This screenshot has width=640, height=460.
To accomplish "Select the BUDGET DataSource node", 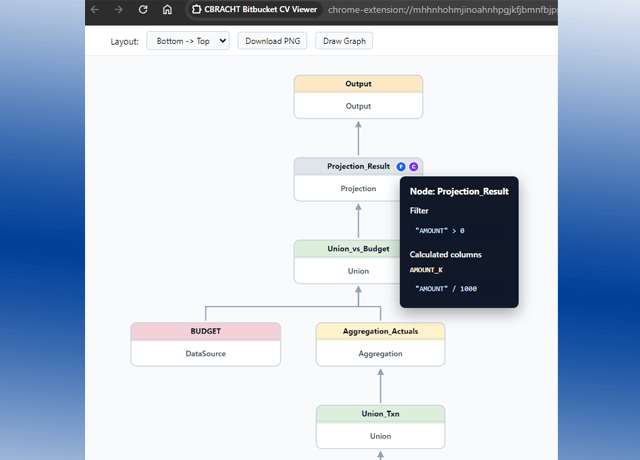I will pyautogui.click(x=206, y=344).
